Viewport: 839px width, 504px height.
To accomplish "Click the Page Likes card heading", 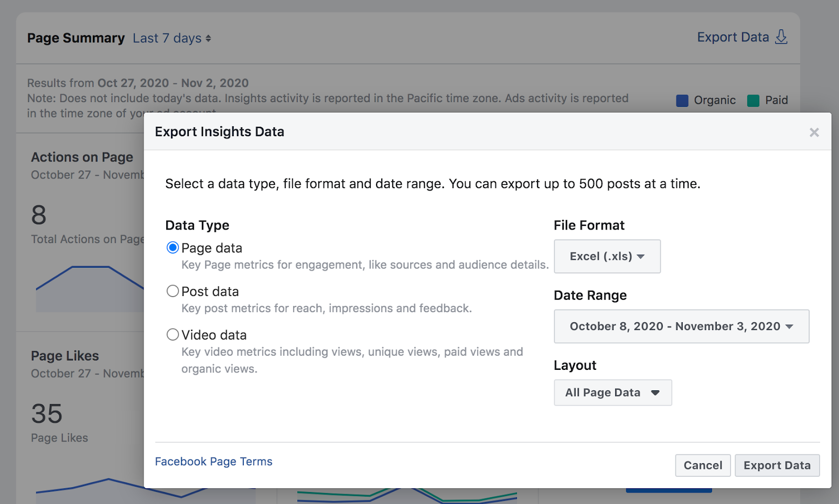I will (x=65, y=356).
